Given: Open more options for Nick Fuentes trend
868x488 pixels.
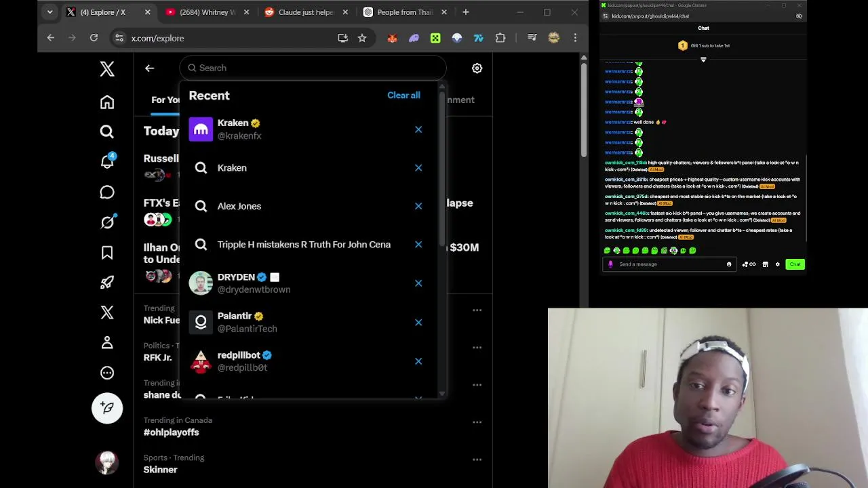Looking at the screenshot, I should click(477, 310).
